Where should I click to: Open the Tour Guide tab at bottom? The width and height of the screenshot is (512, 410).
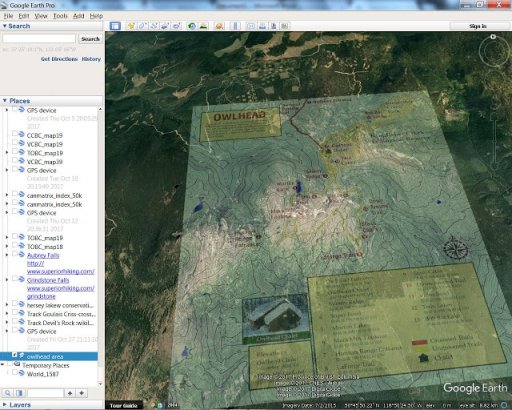(x=124, y=405)
